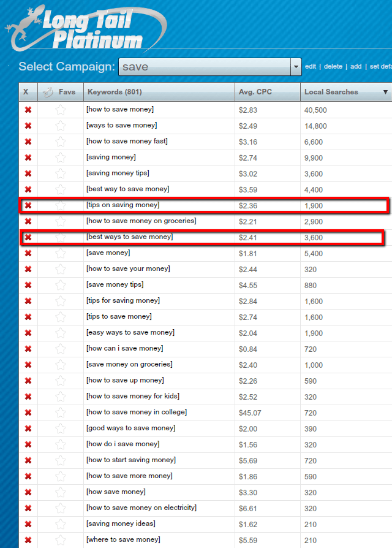Favorite [how to save money fast] star
The image size is (392, 548).
pos(61,142)
